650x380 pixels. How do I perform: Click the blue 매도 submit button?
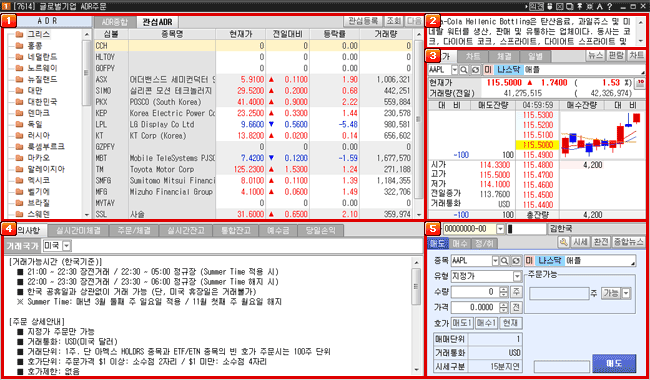[614, 363]
